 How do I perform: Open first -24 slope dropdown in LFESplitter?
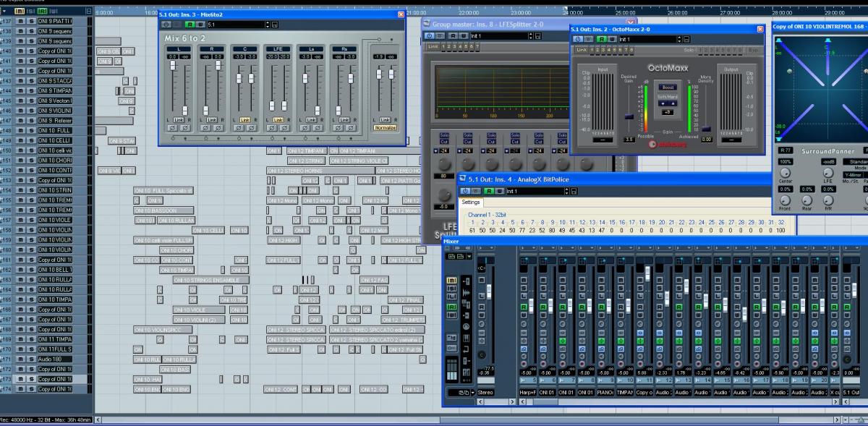click(x=435, y=150)
